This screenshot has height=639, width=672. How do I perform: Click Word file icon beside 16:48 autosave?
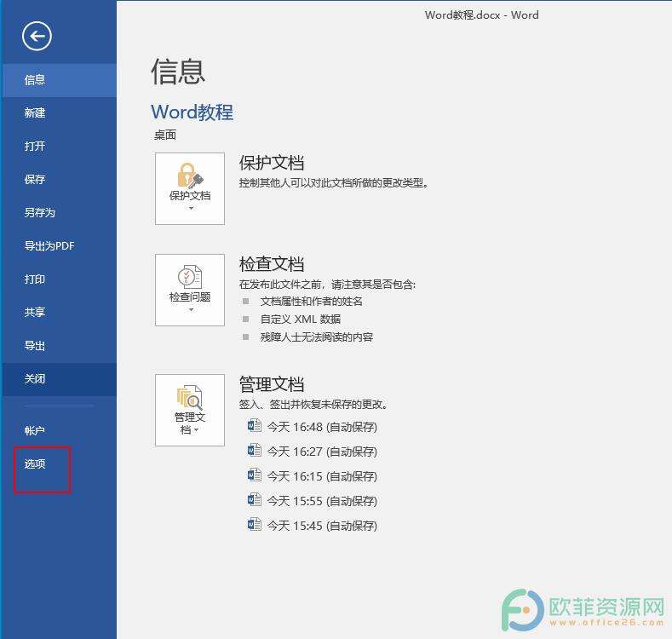tap(255, 426)
